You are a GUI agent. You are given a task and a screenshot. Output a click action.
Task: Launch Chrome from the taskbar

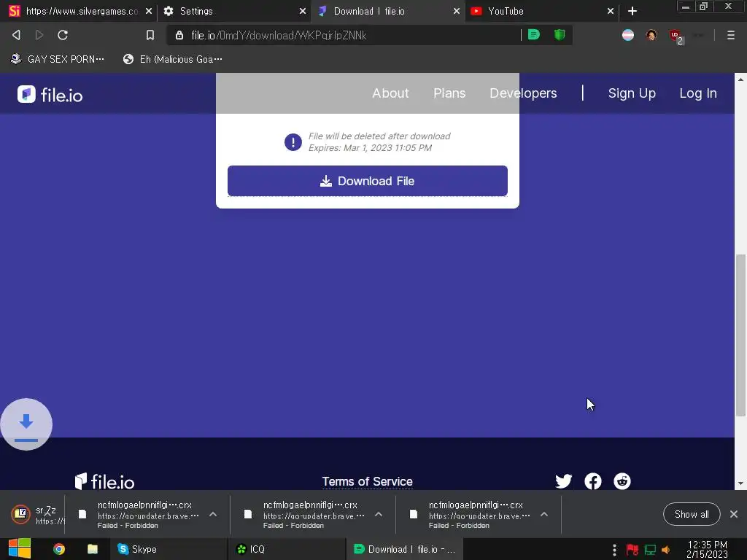pos(59,549)
